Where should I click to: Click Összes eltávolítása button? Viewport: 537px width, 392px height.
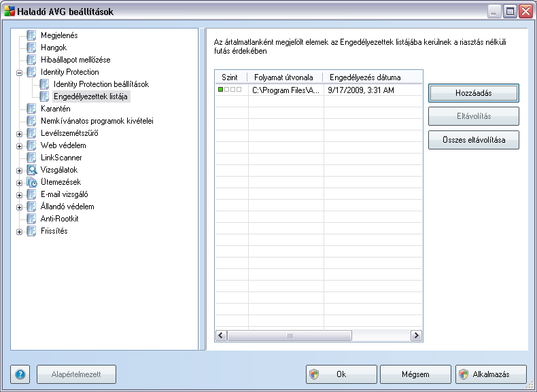coord(474,140)
